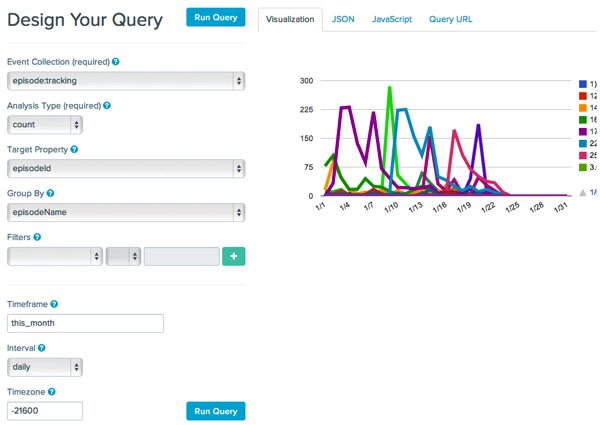600x425 pixels.
Task: Click the Target Property help icon
Action: coord(74,150)
